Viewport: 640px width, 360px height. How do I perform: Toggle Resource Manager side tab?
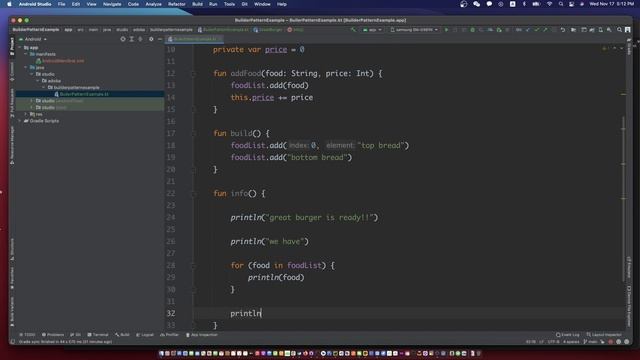tap(12, 145)
